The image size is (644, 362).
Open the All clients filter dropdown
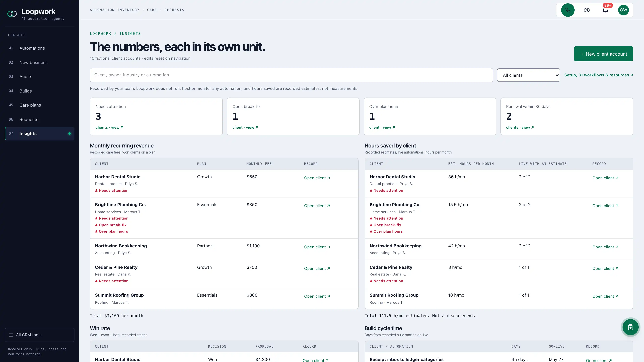528,75
